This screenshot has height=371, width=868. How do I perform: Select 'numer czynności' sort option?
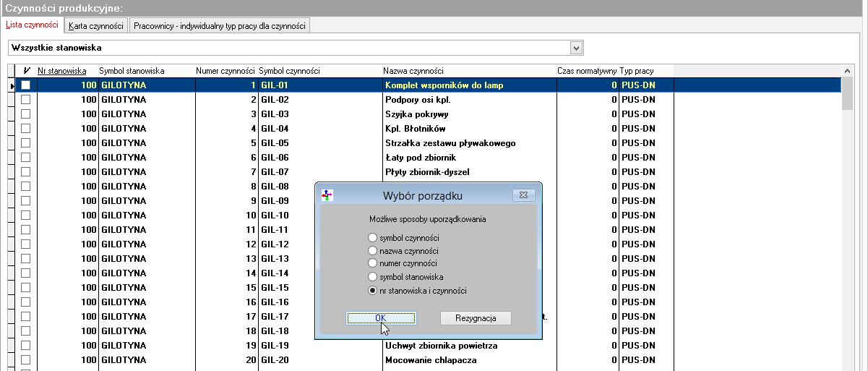[373, 263]
